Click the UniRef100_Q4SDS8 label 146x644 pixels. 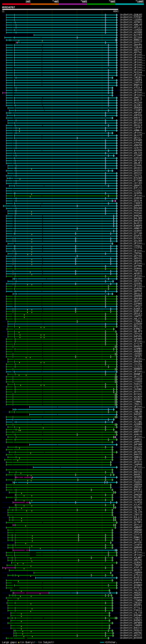click(131, 170)
